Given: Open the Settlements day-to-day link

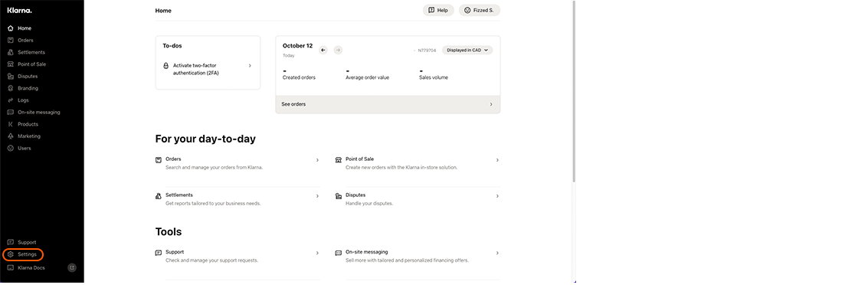Looking at the screenshot, I should point(237,199).
